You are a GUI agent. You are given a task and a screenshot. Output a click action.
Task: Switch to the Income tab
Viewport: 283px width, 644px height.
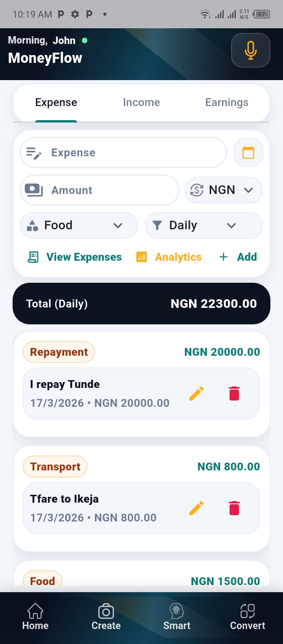tap(141, 102)
